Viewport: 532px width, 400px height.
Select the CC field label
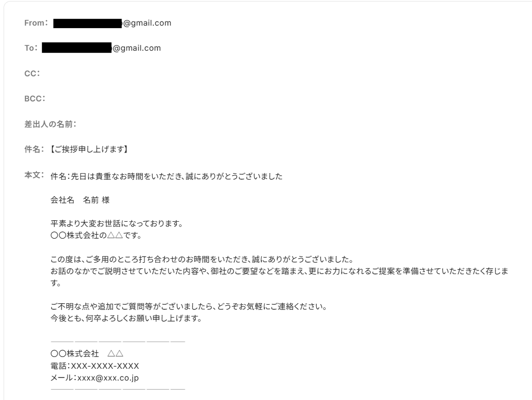[x=32, y=73]
